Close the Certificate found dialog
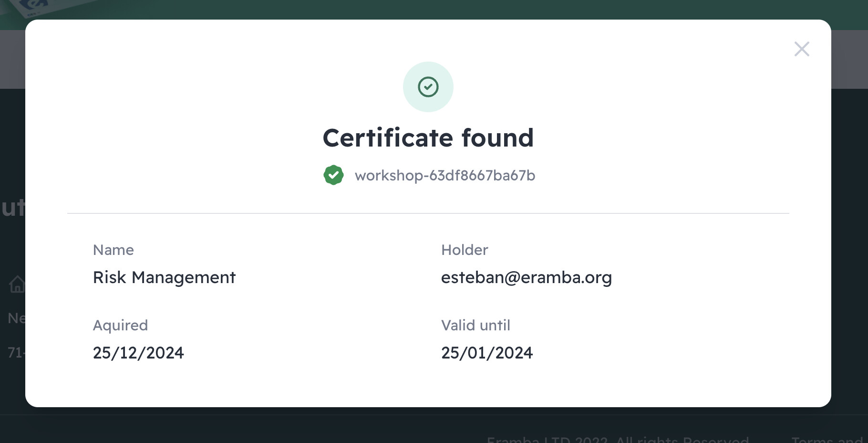 [802, 49]
